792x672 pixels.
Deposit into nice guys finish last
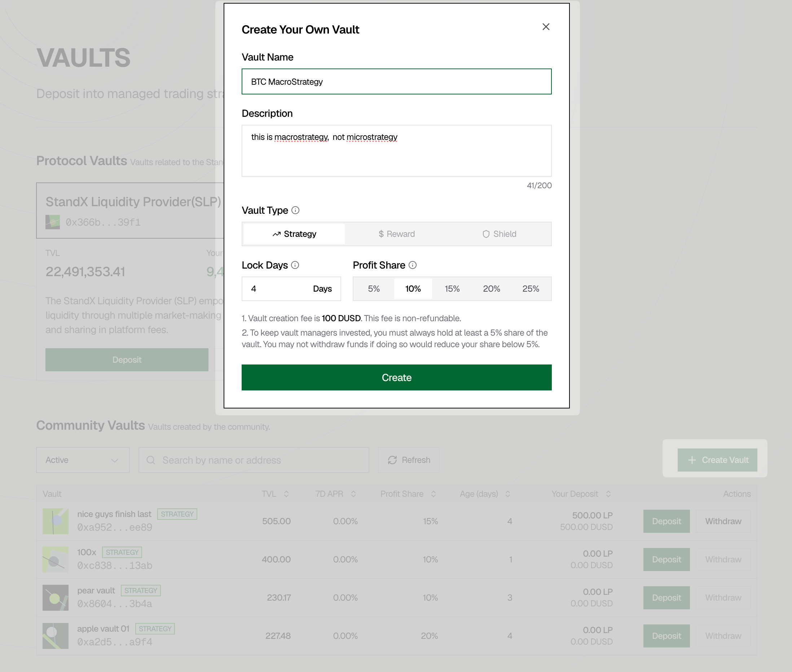666,521
